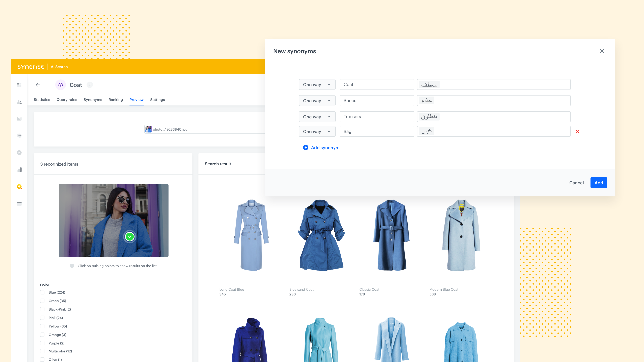Open the dashboard grid icon in sidebar

pyautogui.click(x=19, y=85)
